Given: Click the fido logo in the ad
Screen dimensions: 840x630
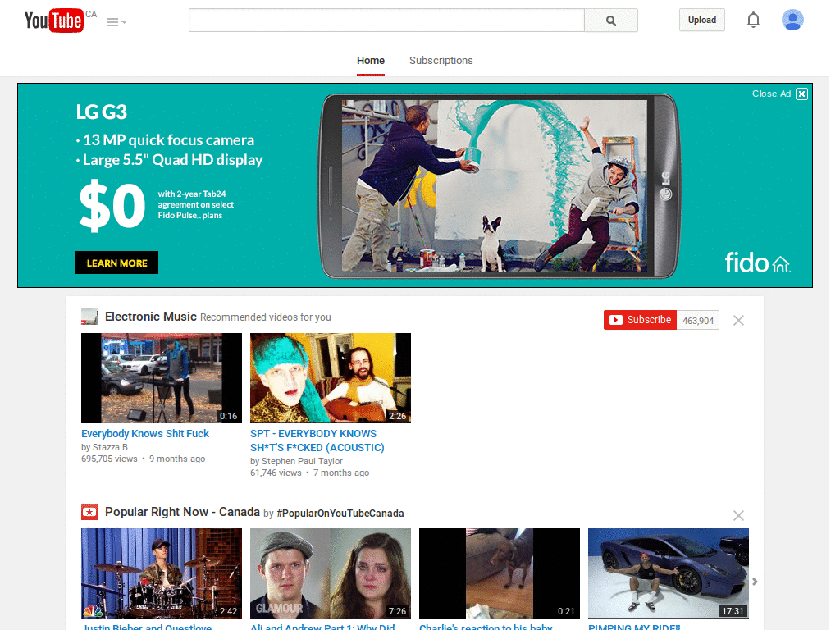Looking at the screenshot, I should [x=757, y=262].
